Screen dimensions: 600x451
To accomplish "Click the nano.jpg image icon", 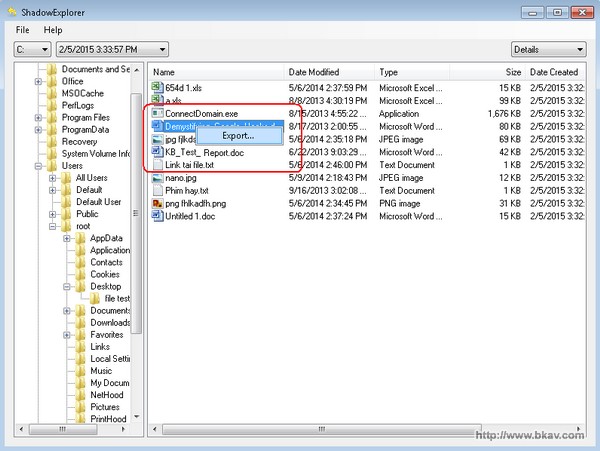I will pos(157,178).
